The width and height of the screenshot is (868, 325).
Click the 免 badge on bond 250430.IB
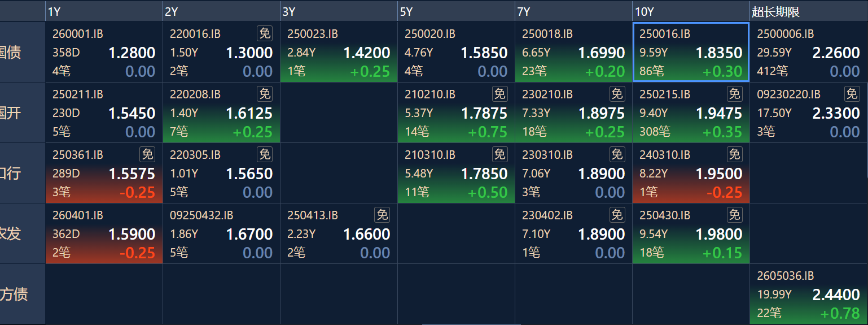pyautogui.click(x=734, y=215)
